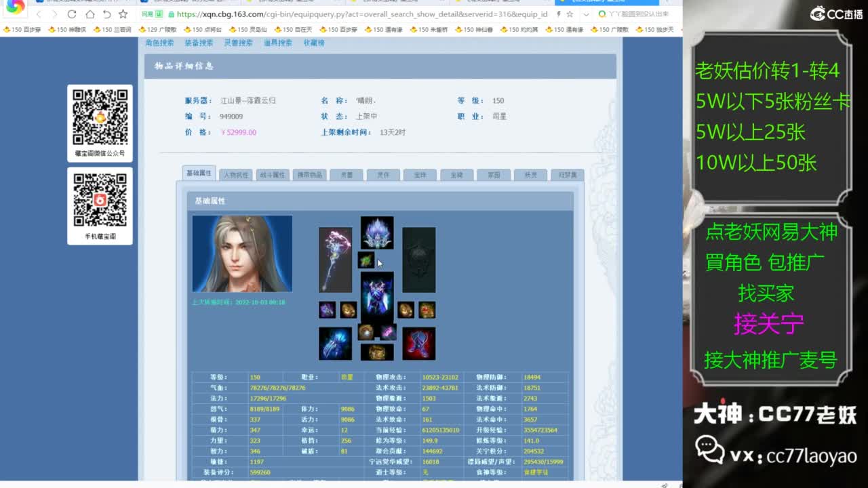This screenshot has height=488, width=868.
Task: Click the golden trinket slot beside the purple accessory
Action: pyautogui.click(x=349, y=310)
